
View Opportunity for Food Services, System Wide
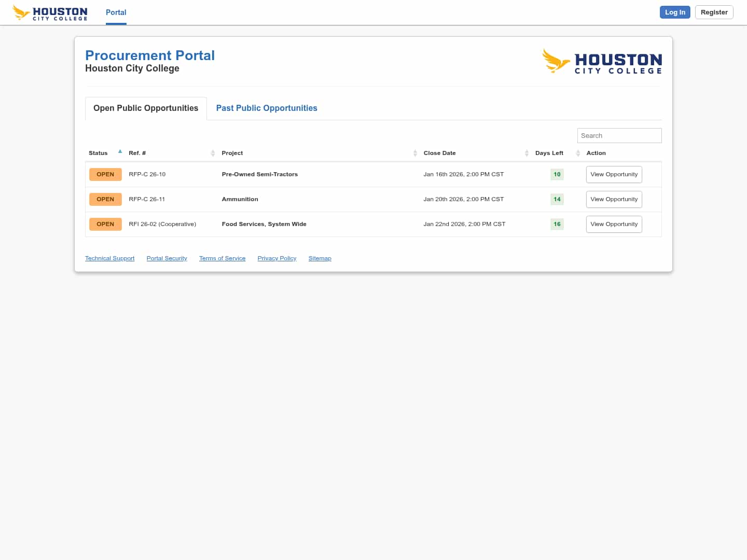pos(614,224)
